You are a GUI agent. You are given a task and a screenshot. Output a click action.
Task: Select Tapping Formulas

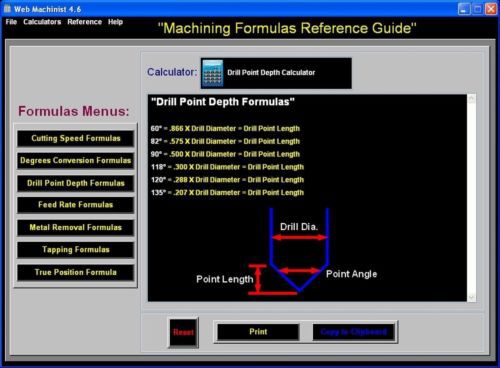(76, 250)
